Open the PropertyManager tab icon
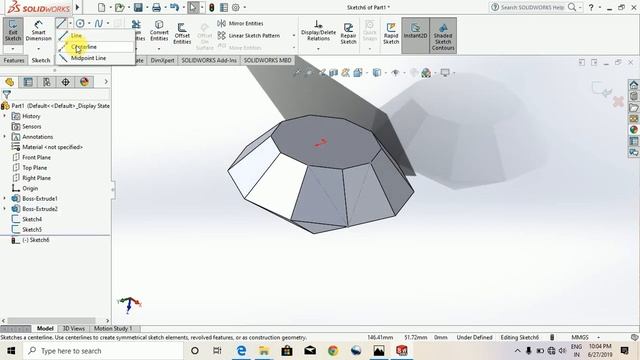The height and width of the screenshot is (360, 640). click(28, 82)
